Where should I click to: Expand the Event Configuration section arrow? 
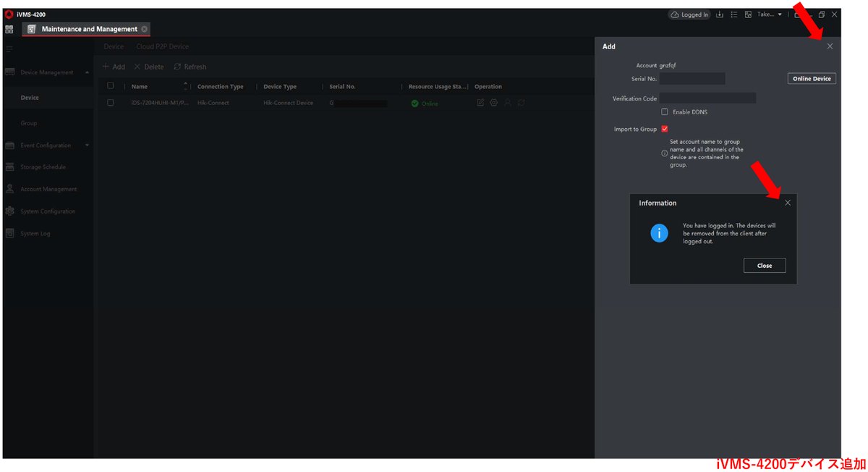[88, 146]
